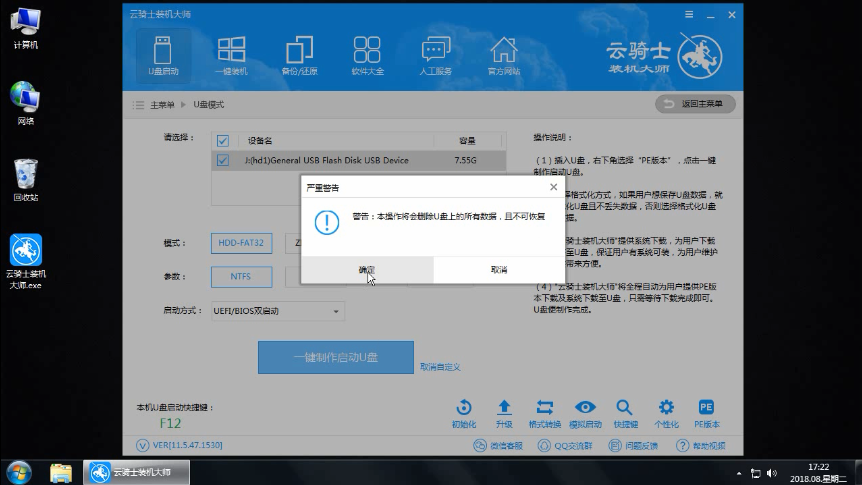Select 网络 desktop icon

[25, 103]
